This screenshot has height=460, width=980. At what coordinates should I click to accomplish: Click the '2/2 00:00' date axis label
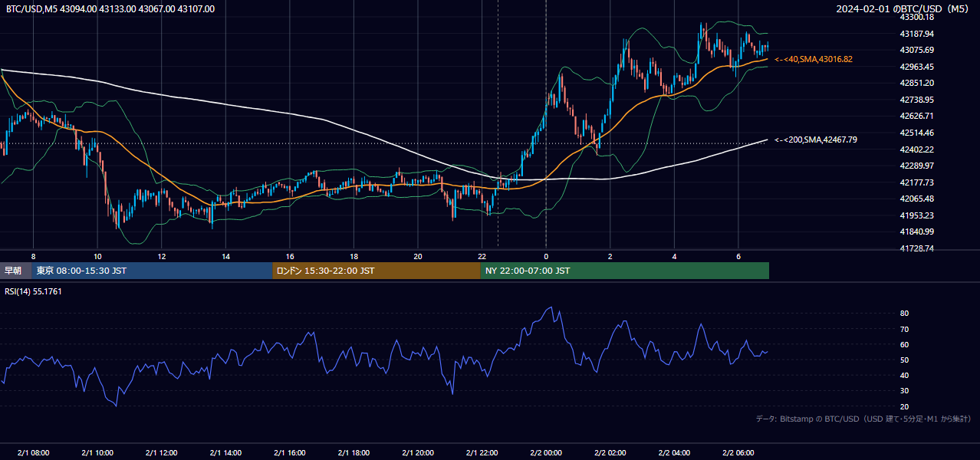point(546,452)
